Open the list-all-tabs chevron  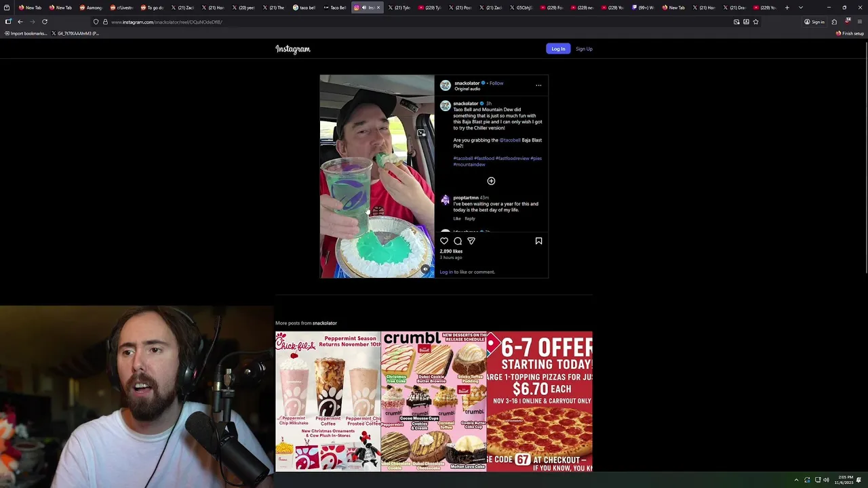click(x=801, y=7)
